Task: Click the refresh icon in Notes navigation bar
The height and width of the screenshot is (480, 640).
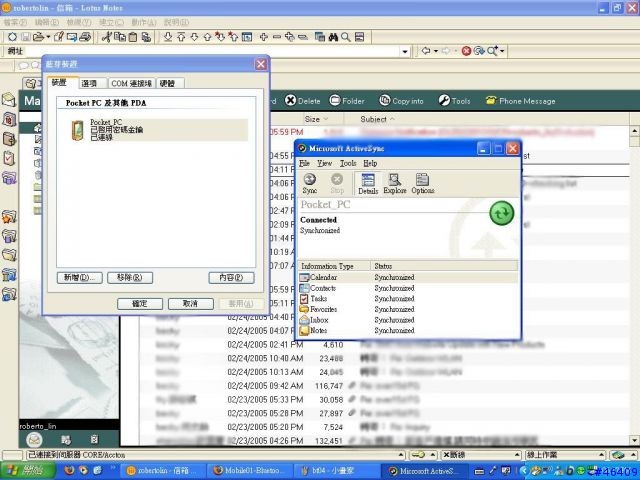Action: (479, 51)
